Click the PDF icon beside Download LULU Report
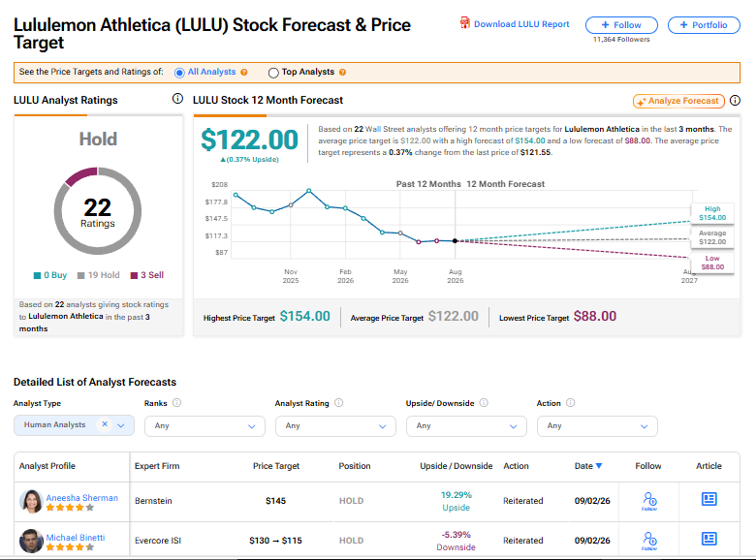Viewport: 756px width, 560px height. click(x=465, y=23)
